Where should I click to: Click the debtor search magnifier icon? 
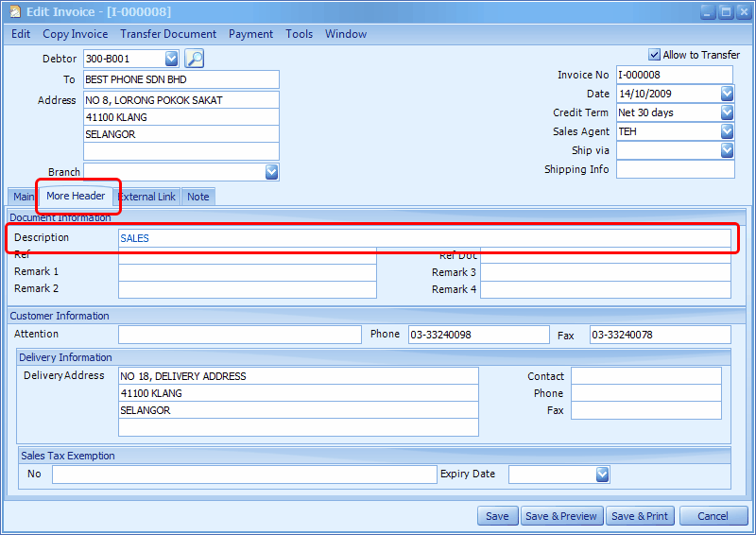point(195,59)
